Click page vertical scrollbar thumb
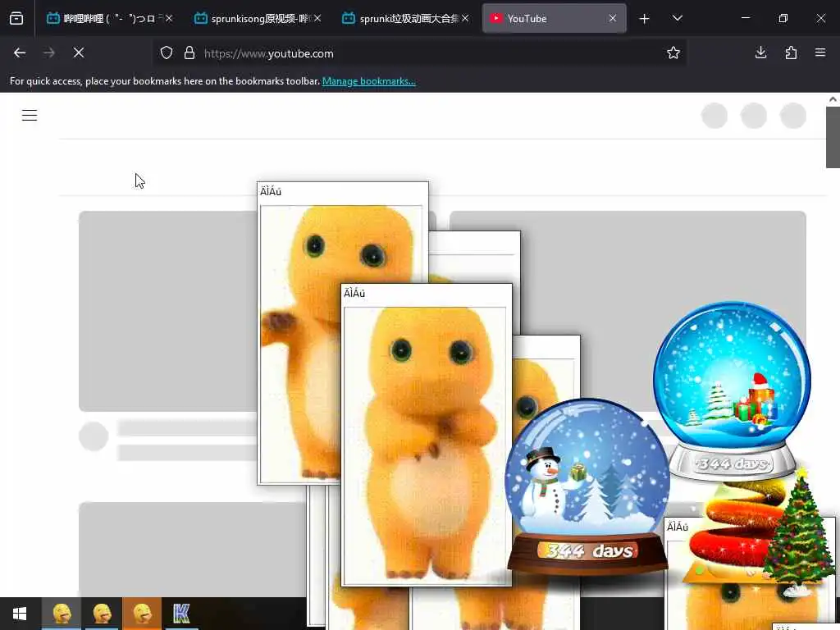The width and height of the screenshot is (840, 630). 833,137
